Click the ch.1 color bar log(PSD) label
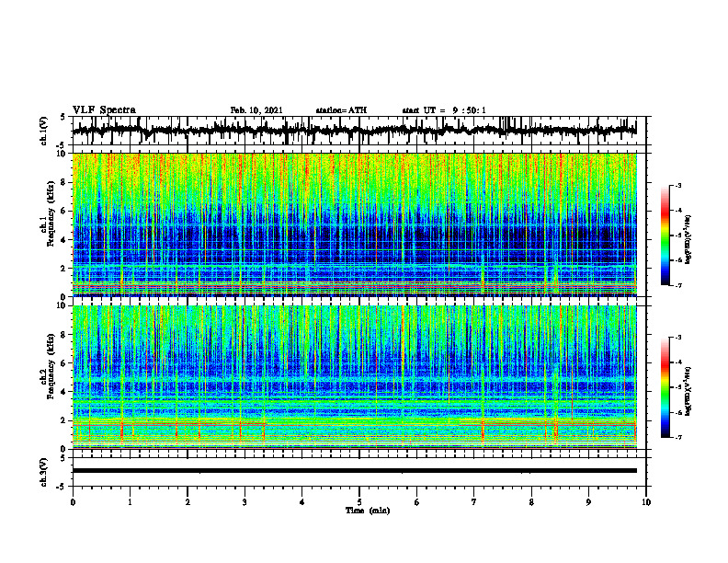728x563 pixels. click(688, 240)
